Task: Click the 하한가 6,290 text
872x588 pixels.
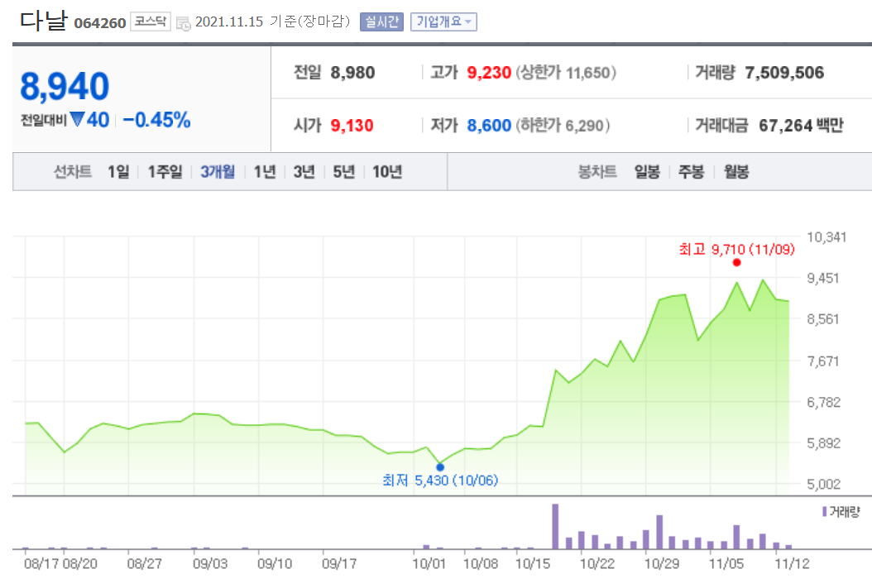Action: coord(563,126)
